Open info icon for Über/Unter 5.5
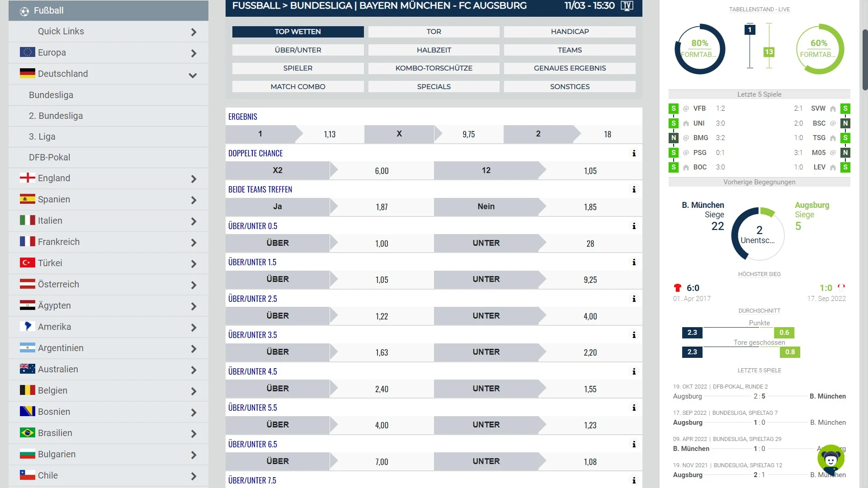This screenshot has width=868, height=488. pos(634,408)
